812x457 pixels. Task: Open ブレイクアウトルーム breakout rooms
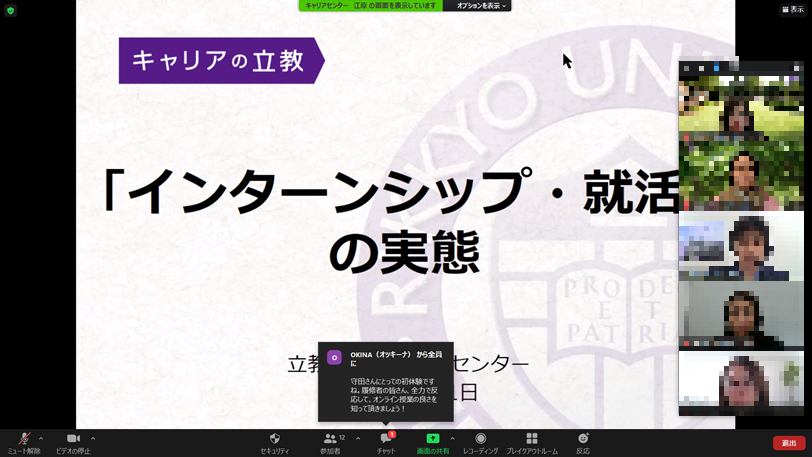coord(532,444)
